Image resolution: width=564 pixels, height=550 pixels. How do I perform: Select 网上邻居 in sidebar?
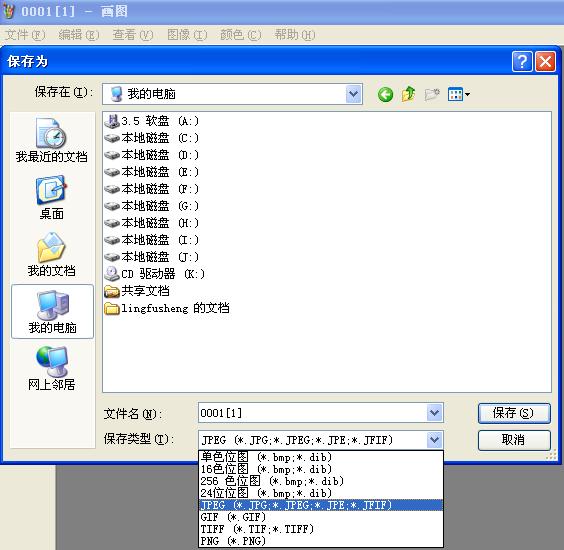51,369
